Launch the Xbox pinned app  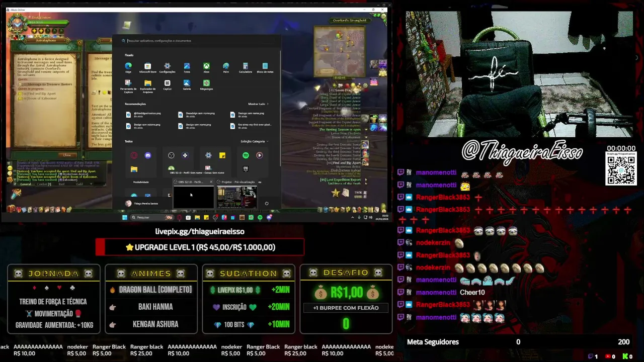pos(206,67)
